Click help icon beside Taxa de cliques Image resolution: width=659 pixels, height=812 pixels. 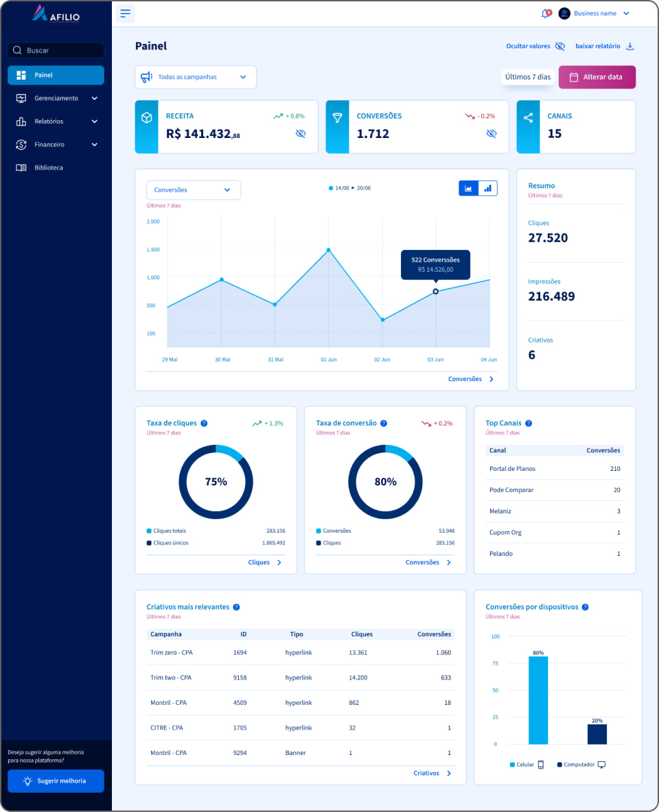tap(204, 424)
